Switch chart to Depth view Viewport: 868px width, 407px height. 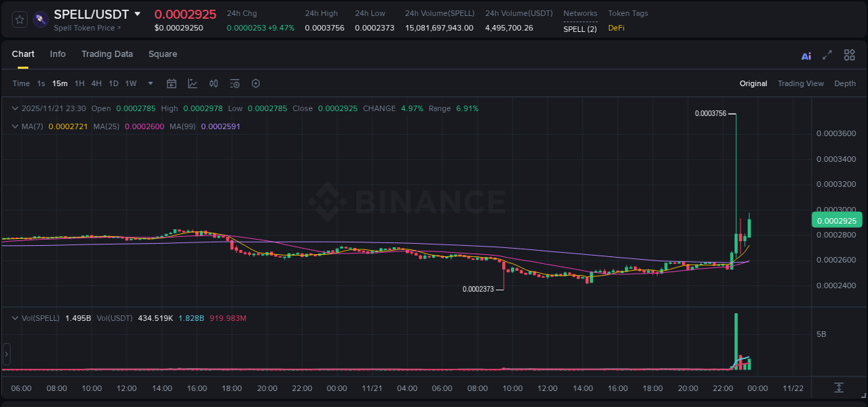pos(844,83)
